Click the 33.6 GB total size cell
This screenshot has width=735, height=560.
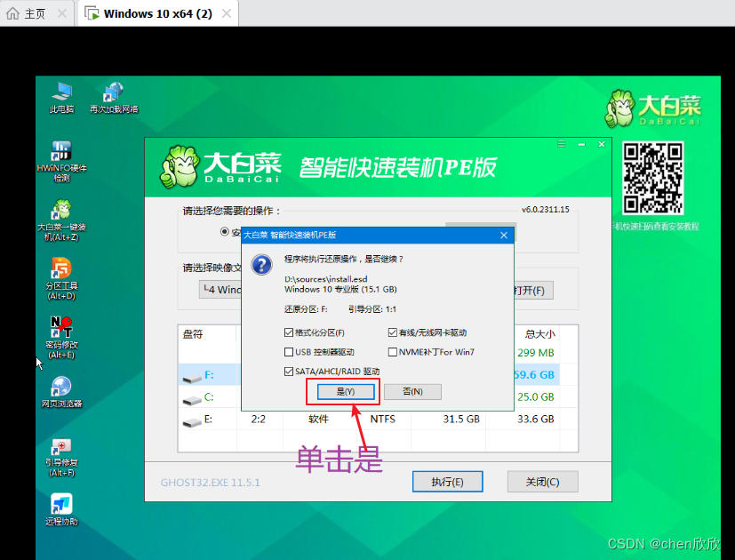tap(536, 419)
